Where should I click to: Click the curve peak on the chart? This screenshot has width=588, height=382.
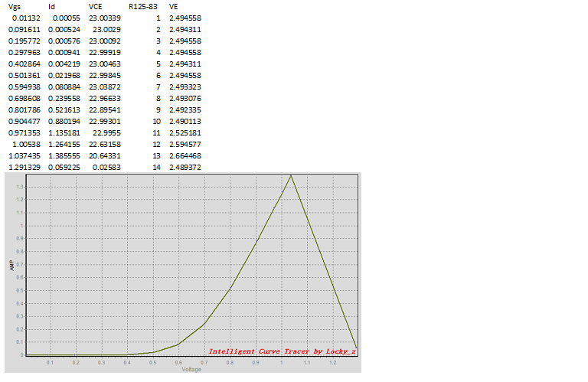click(x=291, y=175)
